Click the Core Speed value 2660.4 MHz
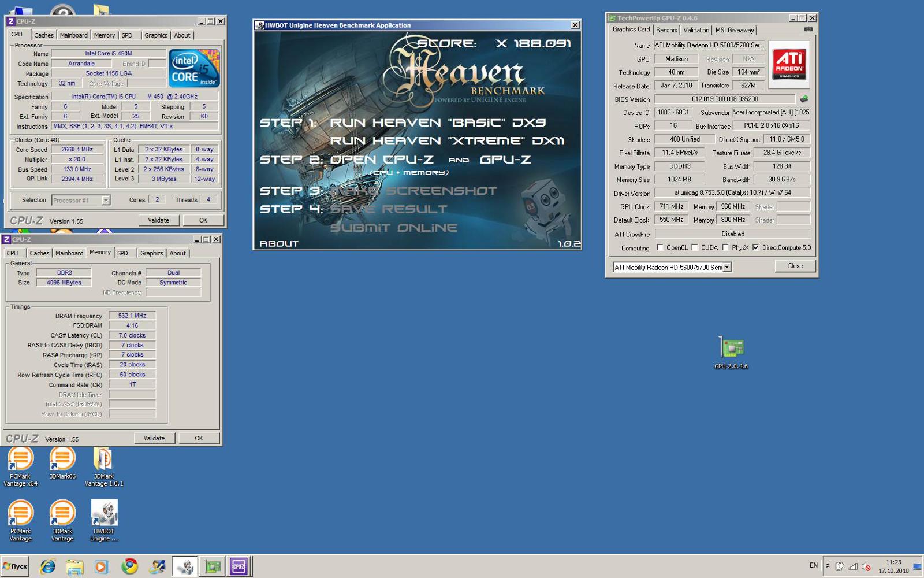Image resolution: width=924 pixels, height=578 pixels. [77, 150]
